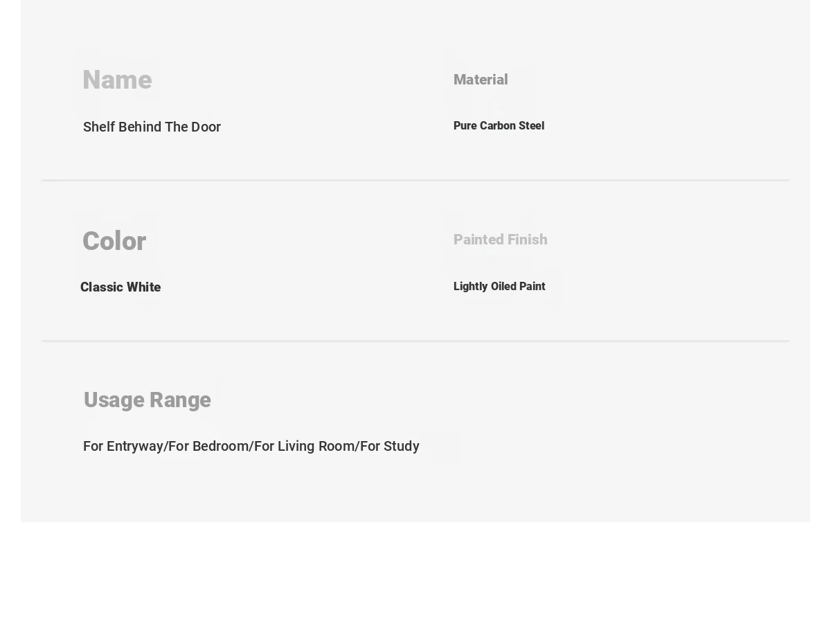The image size is (831, 644).
Task: Click the Color heading
Action: (x=114, y=242)
